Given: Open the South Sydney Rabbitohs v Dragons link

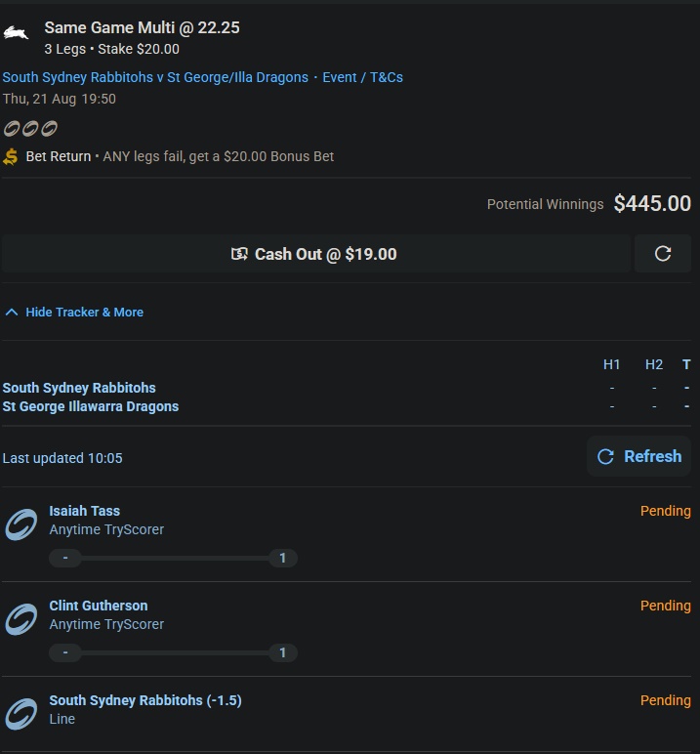Looking at the screenshot, I should pyautogui.click(x=155, y=77).
